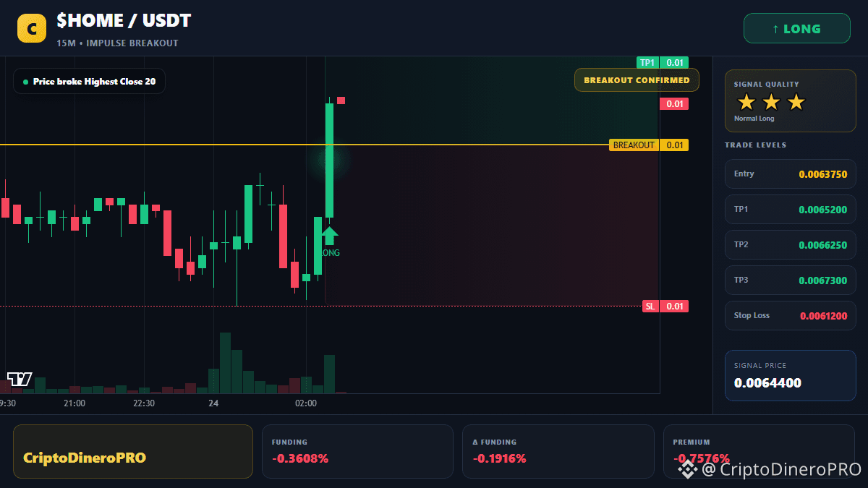868x488 pixels.
Task: Click the green LONG arrow marker on chart
Action: tap(330, 237)
